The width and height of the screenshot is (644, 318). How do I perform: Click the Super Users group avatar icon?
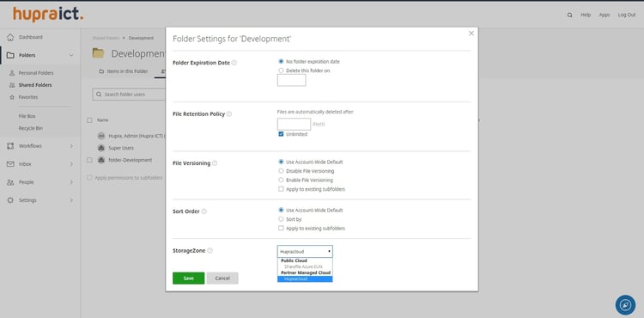[x=101, y=148]
